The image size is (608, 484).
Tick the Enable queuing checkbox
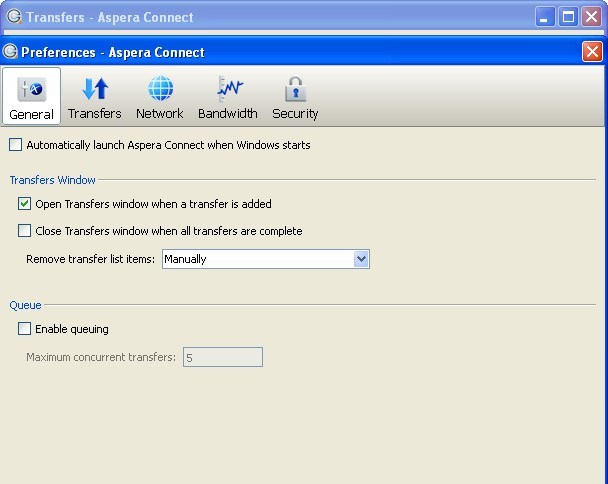(24, 329)
